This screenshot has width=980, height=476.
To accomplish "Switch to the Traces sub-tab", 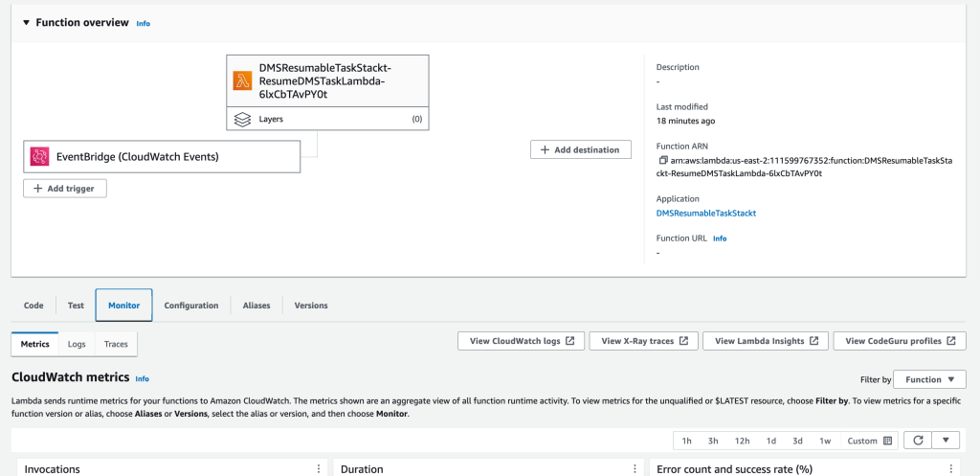I will pyautogui.click(x=116, y=344).
